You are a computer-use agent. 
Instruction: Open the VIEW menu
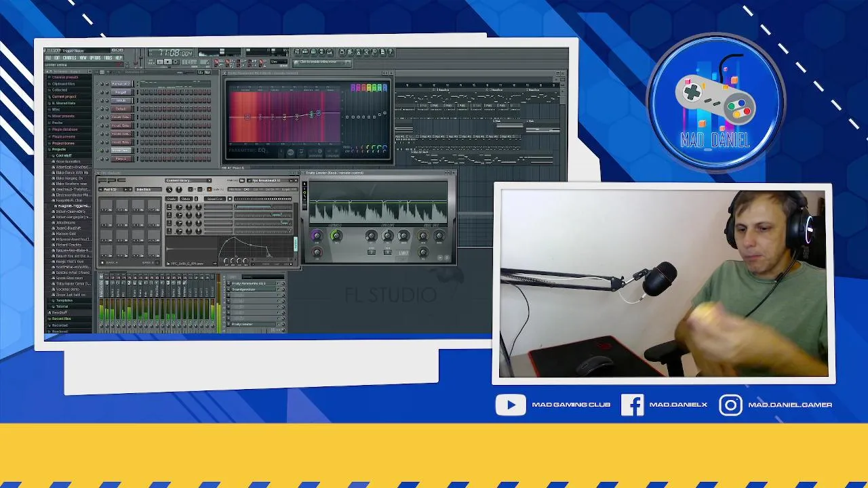point(83,58)
